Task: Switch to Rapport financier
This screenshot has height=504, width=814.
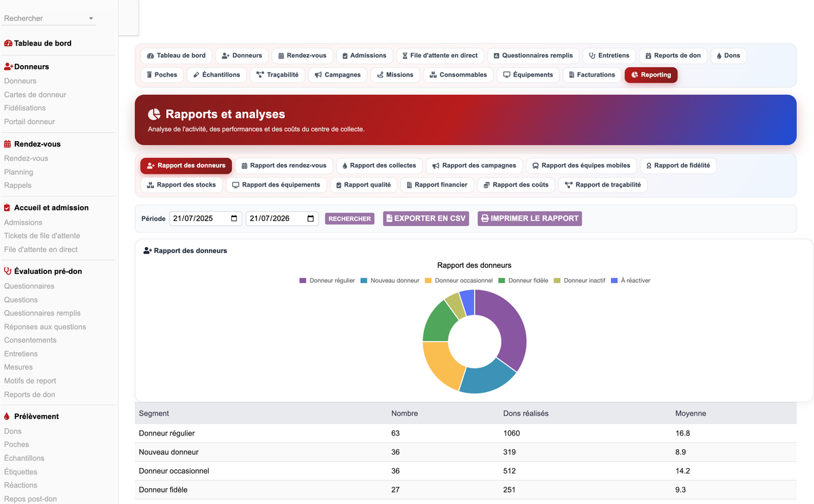Action: pyautogui.click(x=438, y=185)
